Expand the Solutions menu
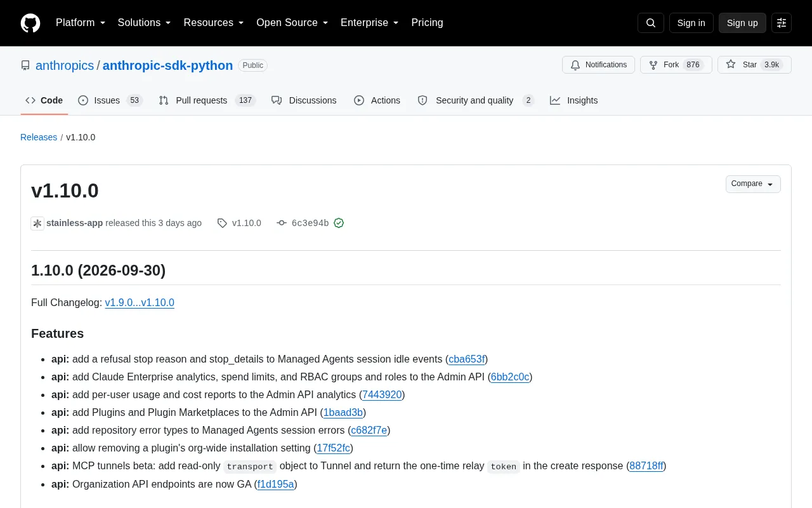Viewport: 812px width, 508px height. (x=145, y=23)
